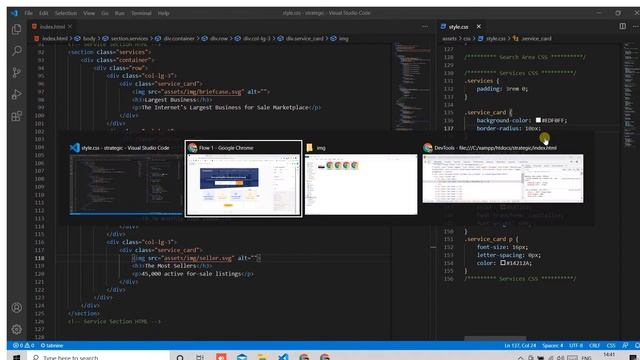This screenshot has width=640, height=360.
Task: Open left editor group's more actions (ellipsis)
Action: [425, 27]
